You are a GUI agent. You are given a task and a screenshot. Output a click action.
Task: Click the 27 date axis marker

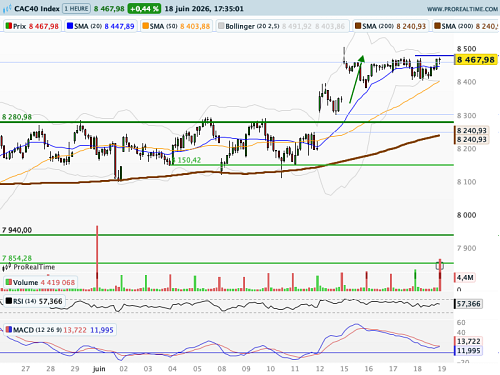[x=26, y=369]
